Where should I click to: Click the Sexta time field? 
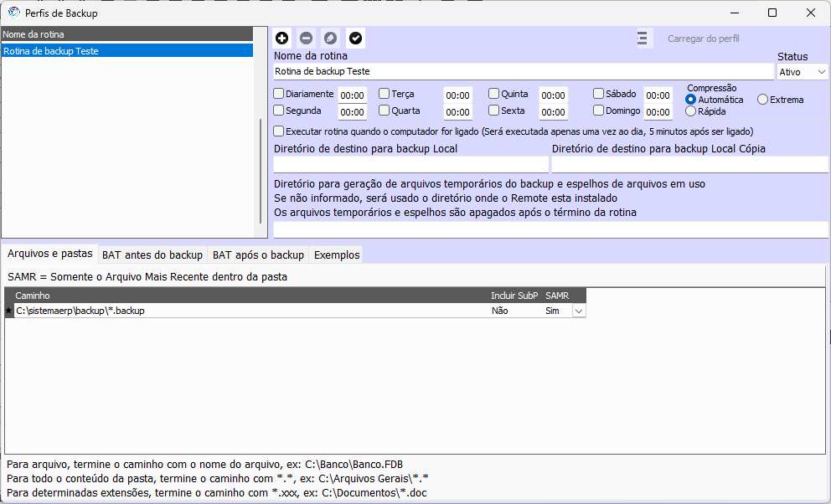coord(553,111)
